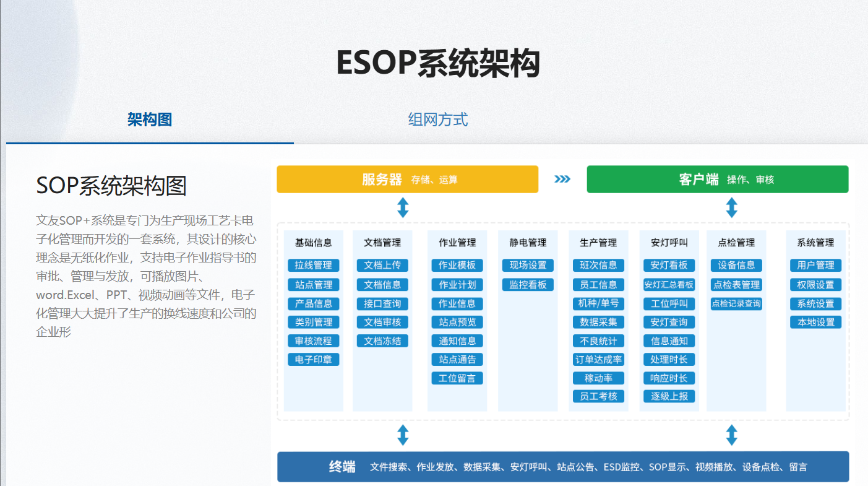This screenshot has height=486, width=868.
Task: Switch to the 组网方式 tab
Action: coord(437,119)
